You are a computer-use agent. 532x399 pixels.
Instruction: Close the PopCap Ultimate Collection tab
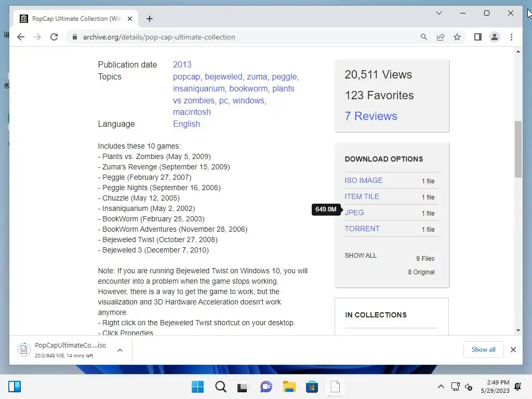(129, 19)
